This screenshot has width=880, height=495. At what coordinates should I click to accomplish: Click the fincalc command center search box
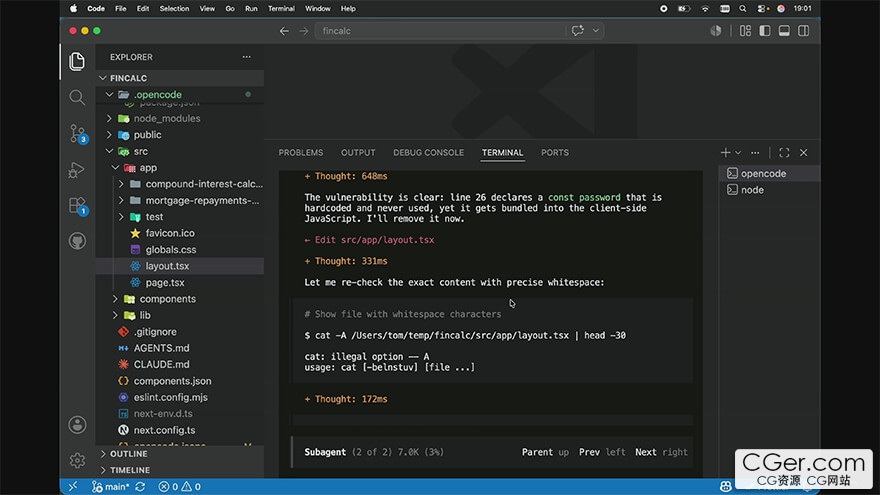(441, 31)
